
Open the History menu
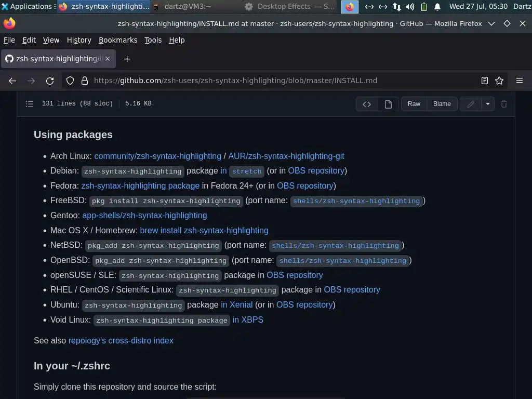point(79,40)
